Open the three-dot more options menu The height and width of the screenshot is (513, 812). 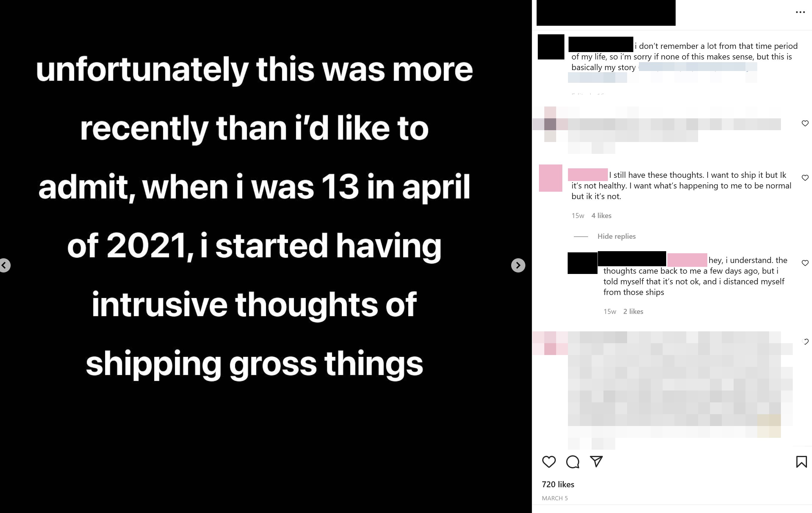pyautogui.click(x=800, y=12)
